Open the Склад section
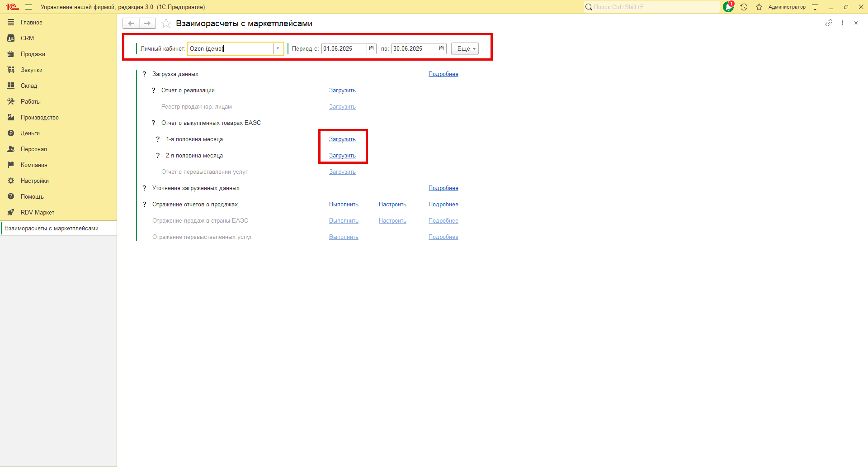868x467 pixels. [58, 86]
